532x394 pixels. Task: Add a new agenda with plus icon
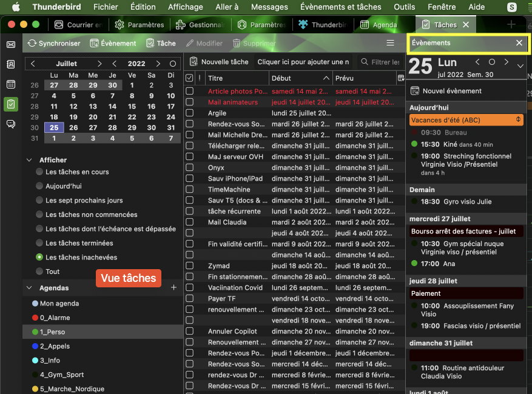[x=174, y=288]
